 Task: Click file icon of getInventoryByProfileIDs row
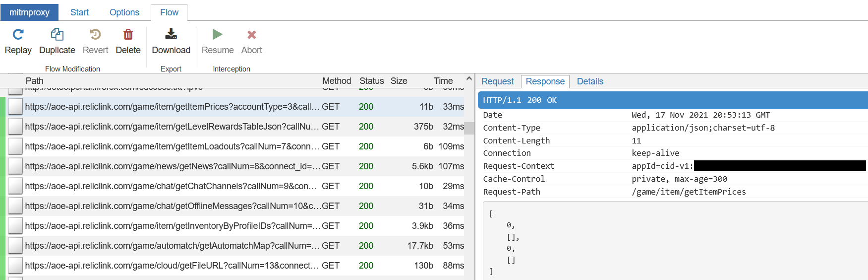pos(15,226)
